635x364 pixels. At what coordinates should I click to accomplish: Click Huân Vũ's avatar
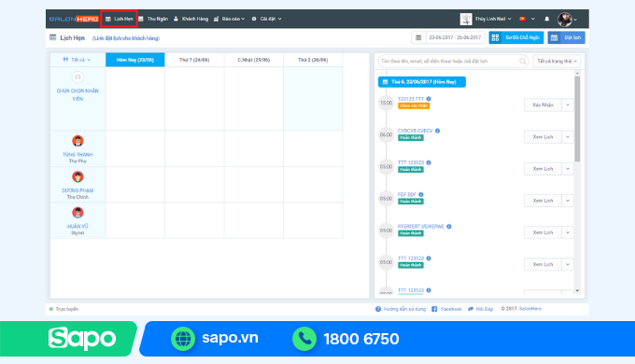78,213
